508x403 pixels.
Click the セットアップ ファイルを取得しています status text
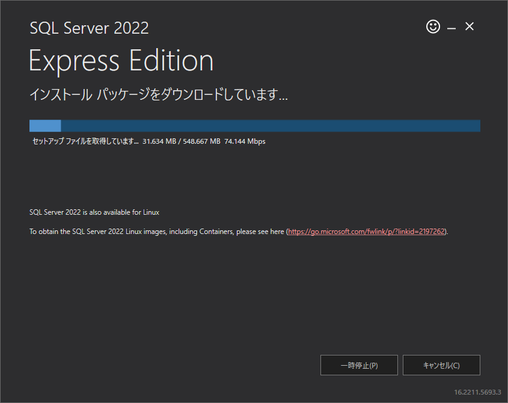(85, 141)
